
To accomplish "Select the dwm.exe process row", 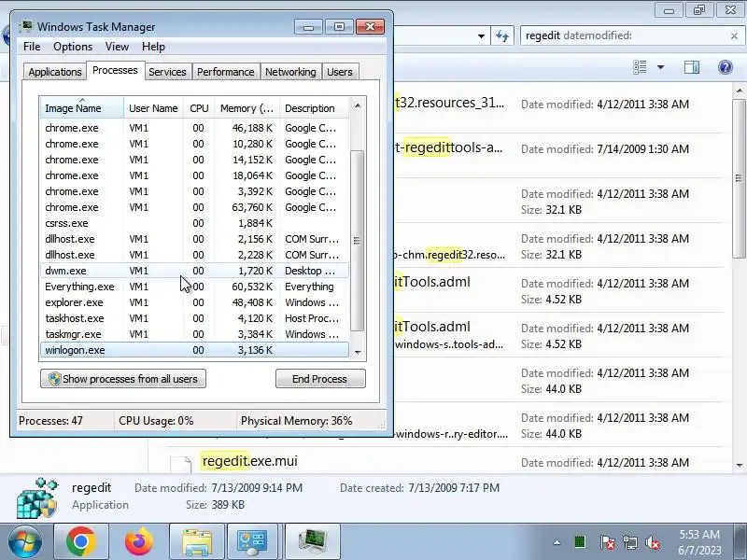I will click(x=194, y=271).
